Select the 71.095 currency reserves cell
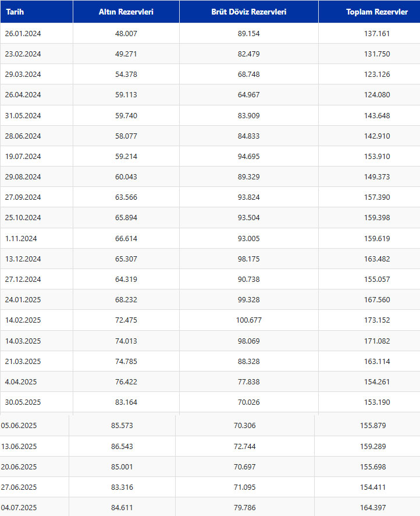 pos(245,487)
